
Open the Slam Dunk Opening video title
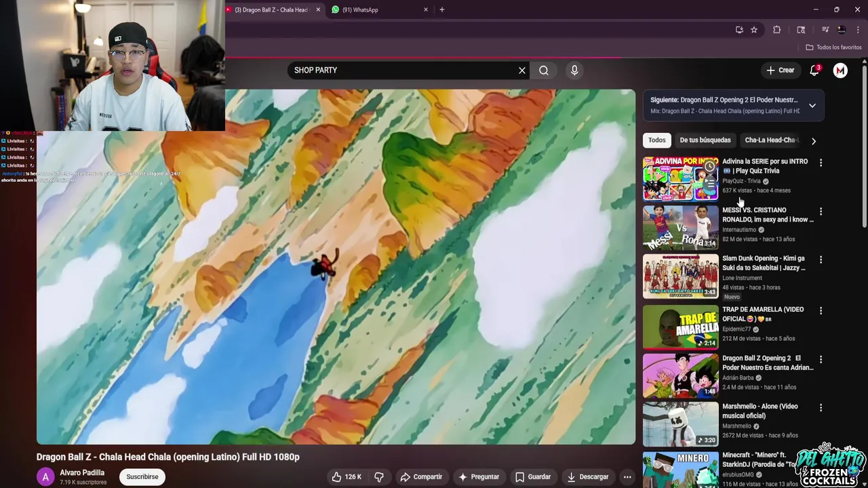[x=764, y=263]
